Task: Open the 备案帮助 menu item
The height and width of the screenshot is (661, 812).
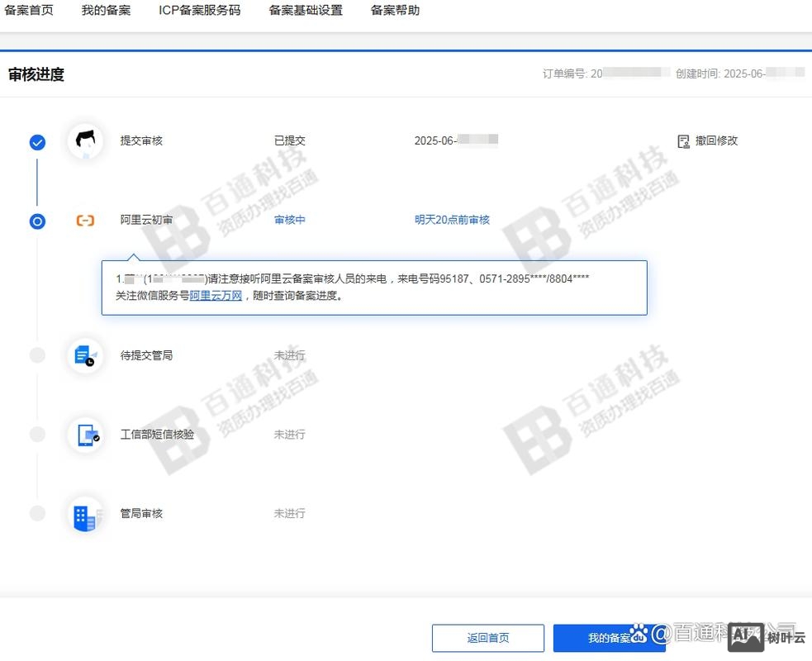Action: click(x=394, y=11)
